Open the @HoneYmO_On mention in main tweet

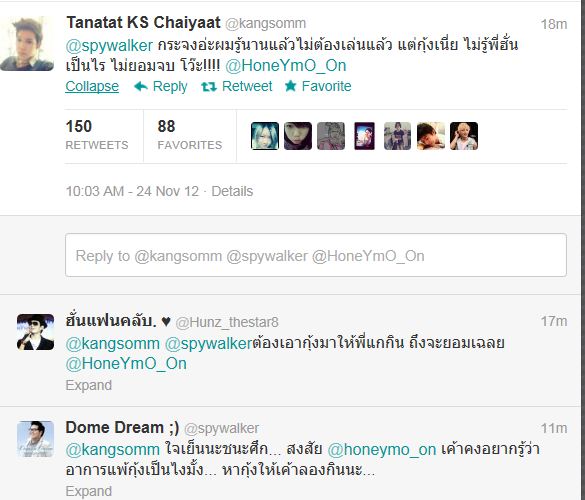[286, 66]
